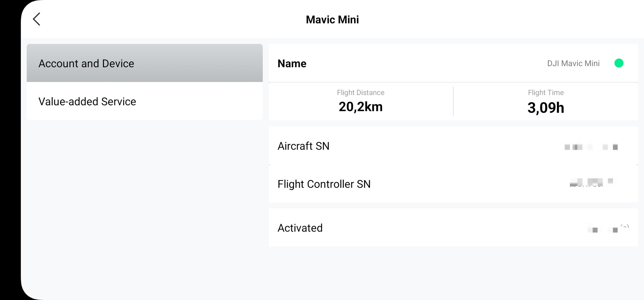Tap the Flight Distance label
644x300 pixels.
click(360, 93)
